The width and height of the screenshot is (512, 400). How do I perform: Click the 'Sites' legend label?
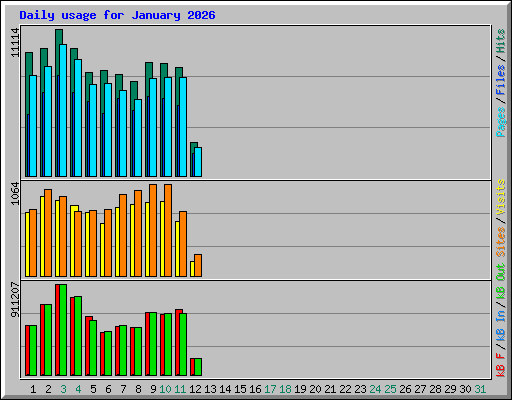click(501, 241)
